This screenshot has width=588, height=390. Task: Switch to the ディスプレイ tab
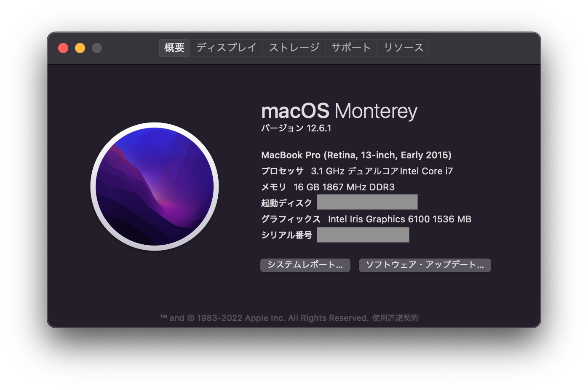(x=227, y=48)
